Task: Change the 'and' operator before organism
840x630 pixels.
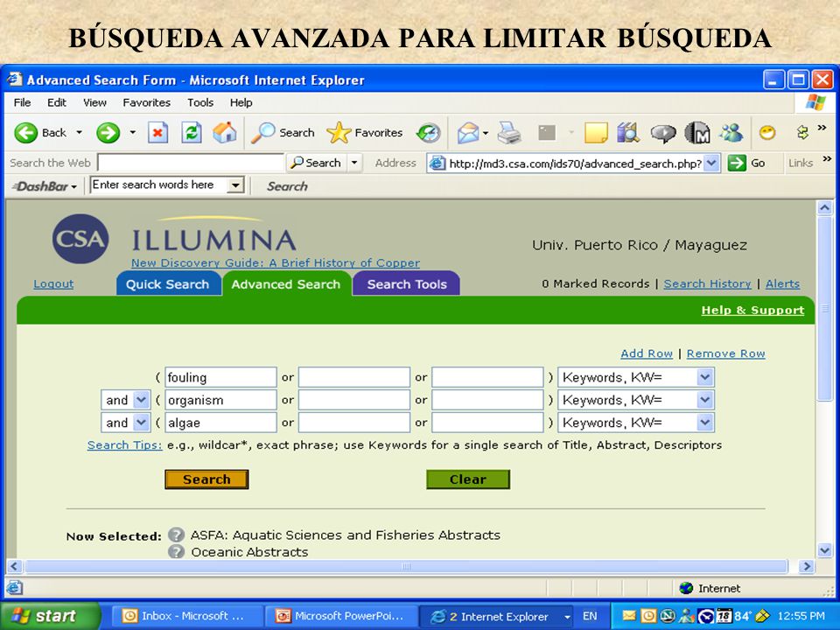Action: click(125, 400)
